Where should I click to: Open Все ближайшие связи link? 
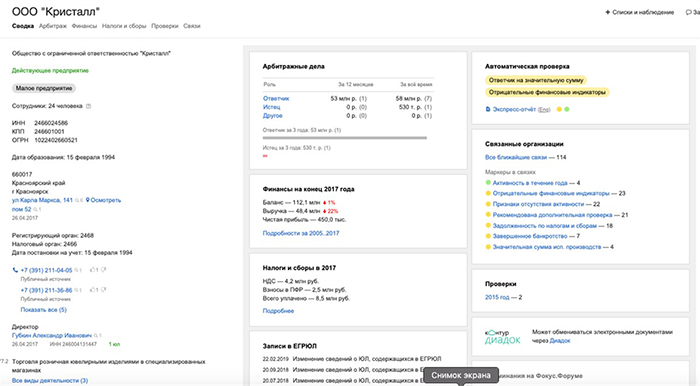pos(516,157)
